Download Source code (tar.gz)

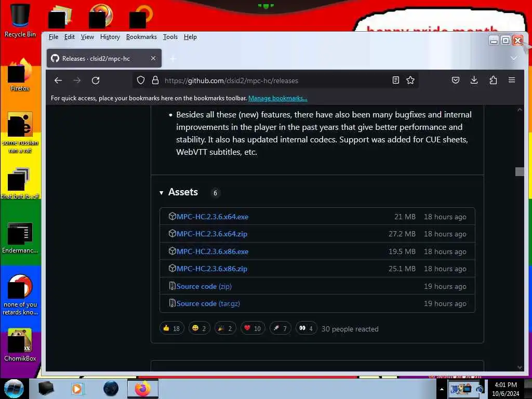pyautogui.click(x=208, y=303)
